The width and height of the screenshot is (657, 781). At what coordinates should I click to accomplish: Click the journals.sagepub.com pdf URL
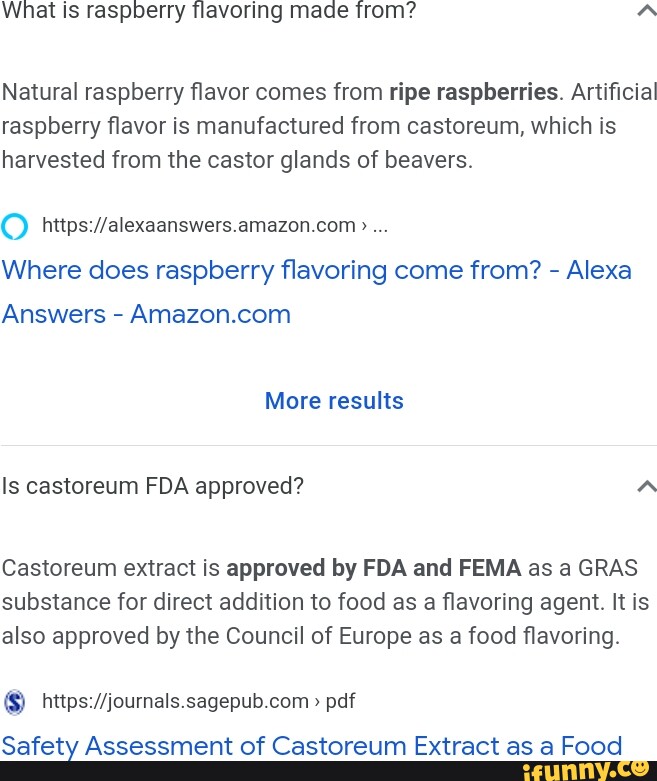199,701
